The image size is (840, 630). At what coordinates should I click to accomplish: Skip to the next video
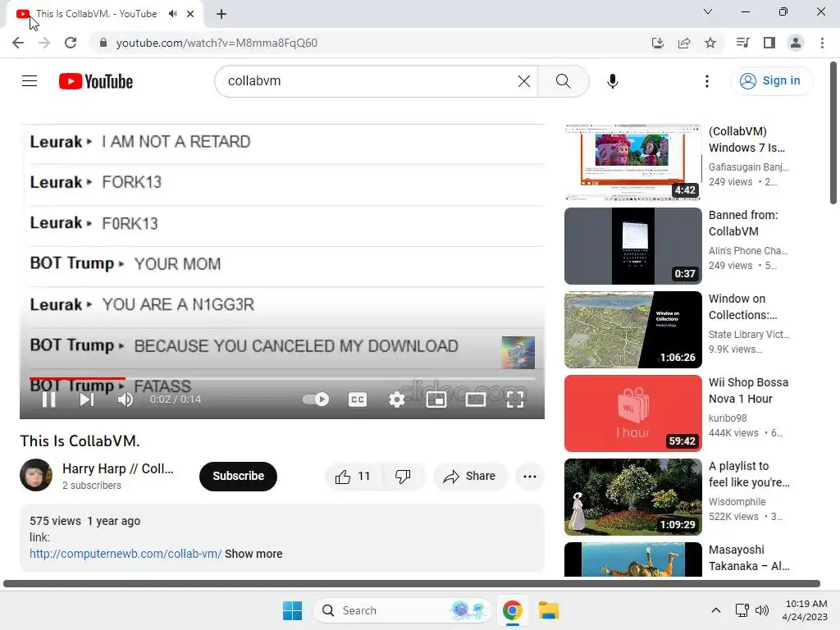tap(87, 399)
